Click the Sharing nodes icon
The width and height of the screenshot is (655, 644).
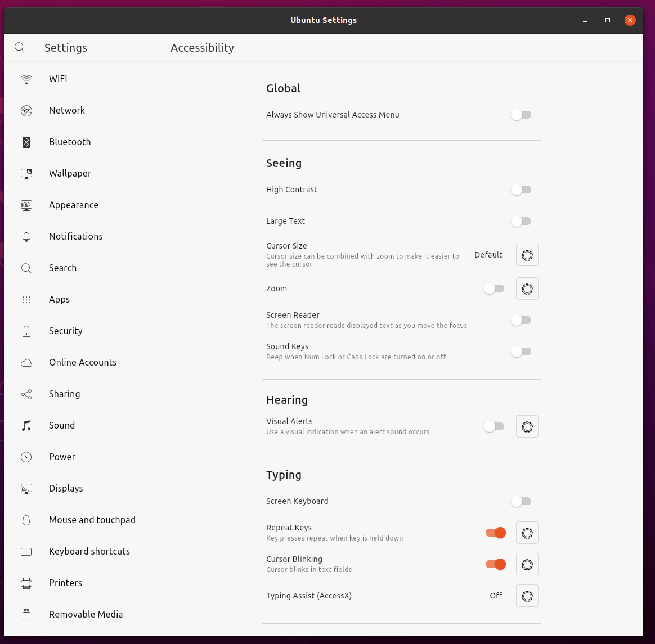coord(26,394)
